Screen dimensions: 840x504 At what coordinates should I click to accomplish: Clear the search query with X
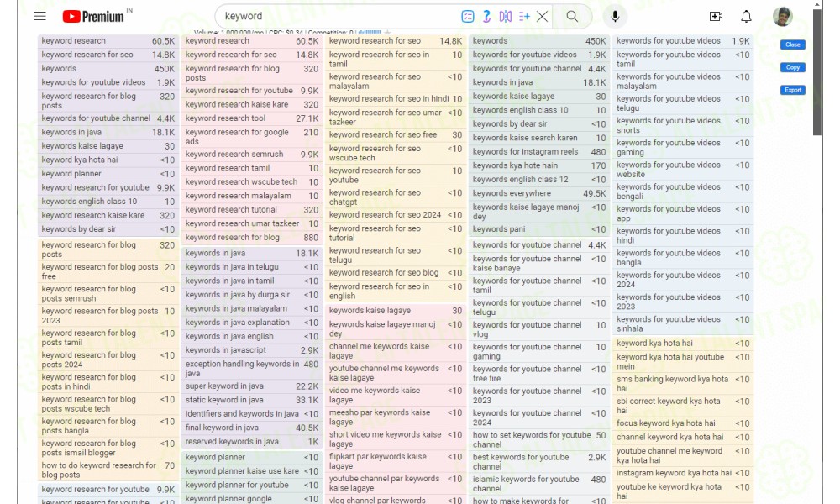(x=542, y=17)
